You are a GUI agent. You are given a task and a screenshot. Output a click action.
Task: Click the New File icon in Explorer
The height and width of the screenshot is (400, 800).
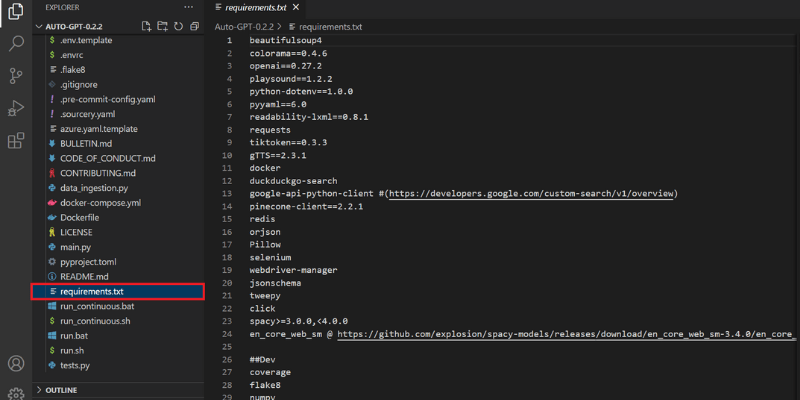tap(146, 27)
